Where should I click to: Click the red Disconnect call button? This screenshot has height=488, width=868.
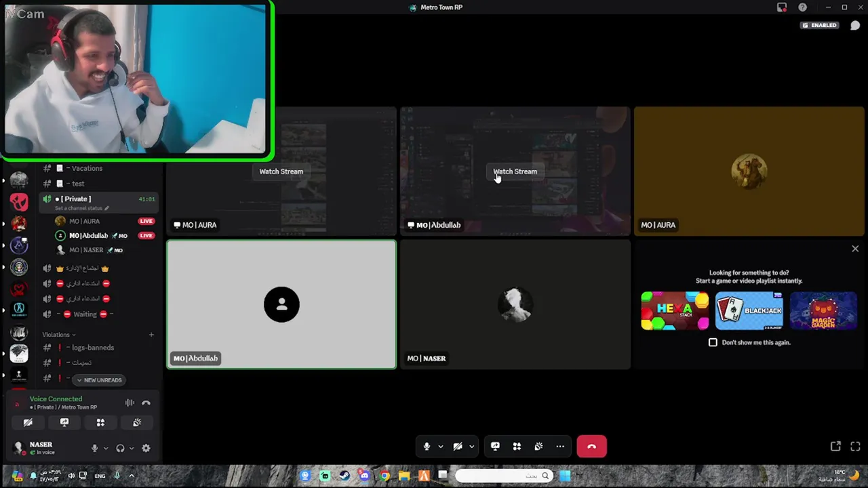click(591, 447)
